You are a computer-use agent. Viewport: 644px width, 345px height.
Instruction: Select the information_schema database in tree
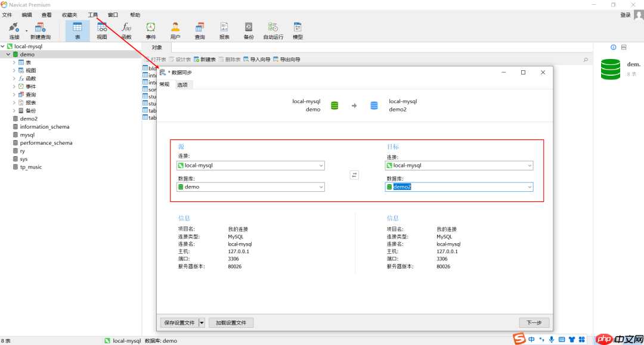[44, 127]
